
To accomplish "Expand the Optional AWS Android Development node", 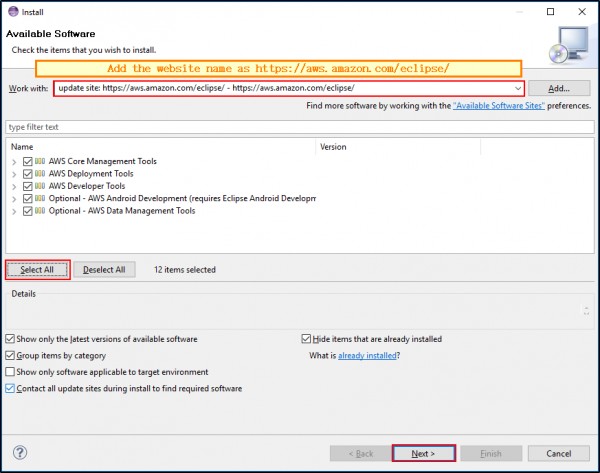I will 14,199.
